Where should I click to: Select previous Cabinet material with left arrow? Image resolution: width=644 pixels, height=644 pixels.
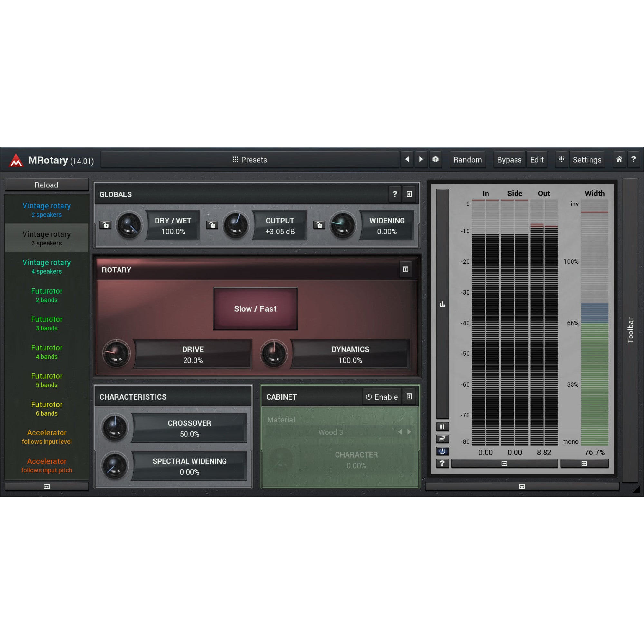pos(400,432)
